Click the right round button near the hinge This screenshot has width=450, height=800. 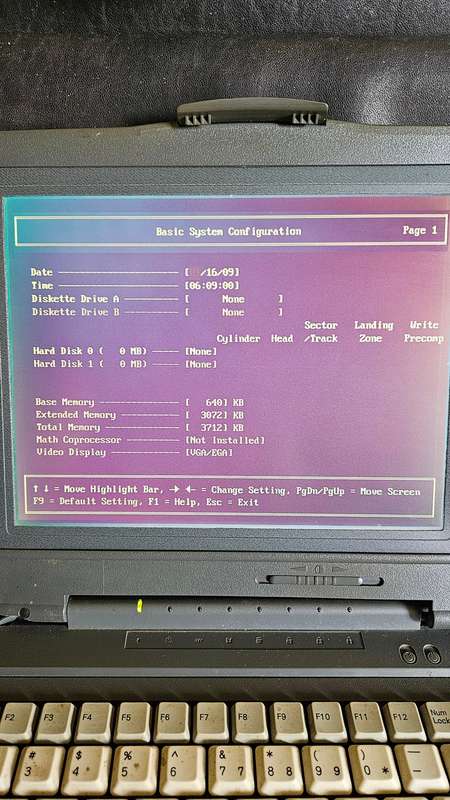pyautogui.click(x=432, y=654)
